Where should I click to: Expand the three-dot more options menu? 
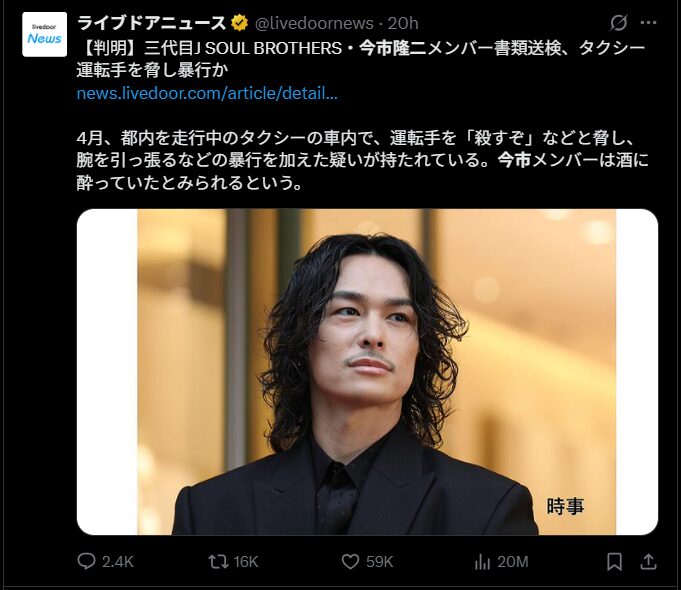pyautogui.click(x=648, y=23)
